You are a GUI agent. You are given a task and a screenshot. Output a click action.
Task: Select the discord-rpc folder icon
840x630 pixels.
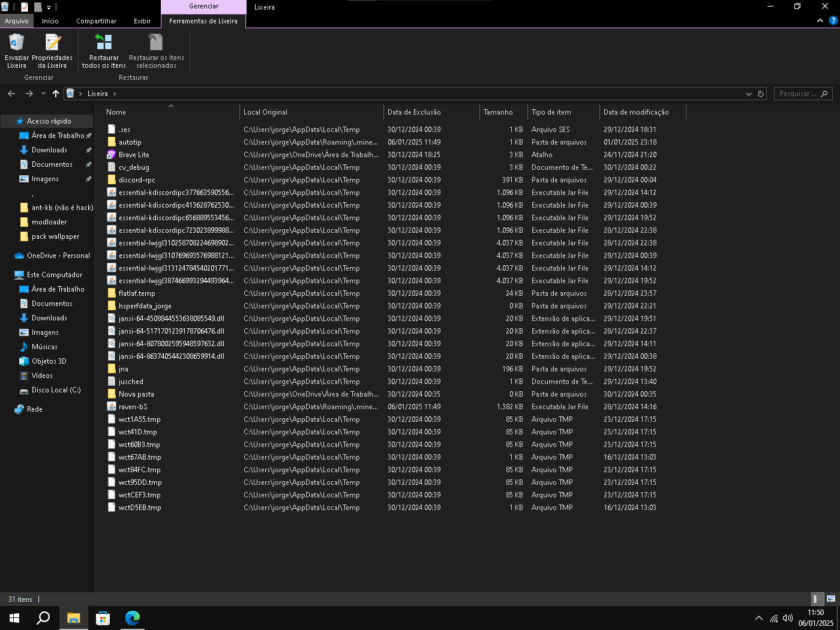[x=111, y=180]
